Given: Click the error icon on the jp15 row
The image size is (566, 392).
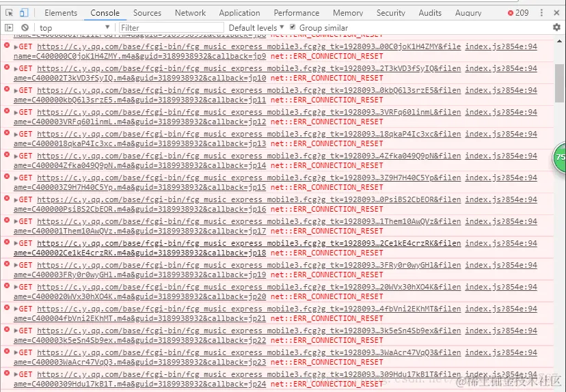Looking at the screenshot, I should (x=7, y=176).
